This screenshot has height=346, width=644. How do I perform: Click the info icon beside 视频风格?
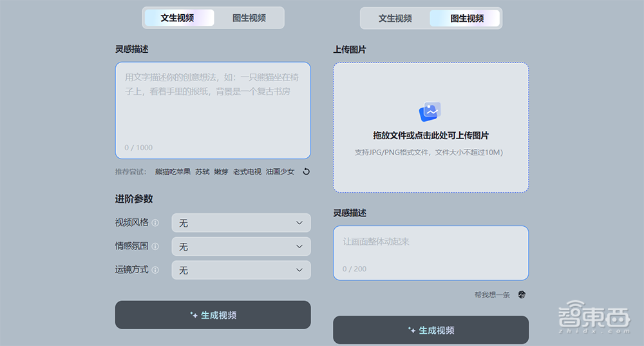155,223
